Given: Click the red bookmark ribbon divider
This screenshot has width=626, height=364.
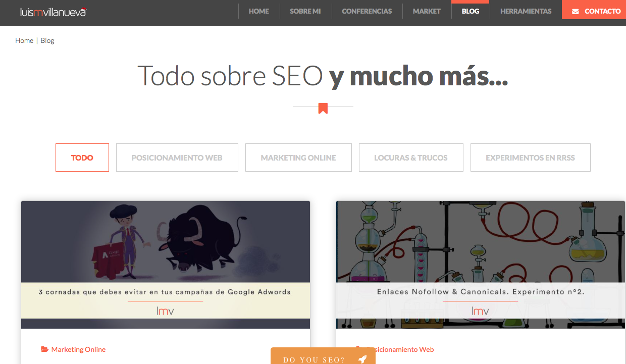Looking at the screenshot, I should pyautogui.click(x=323, y=107).
